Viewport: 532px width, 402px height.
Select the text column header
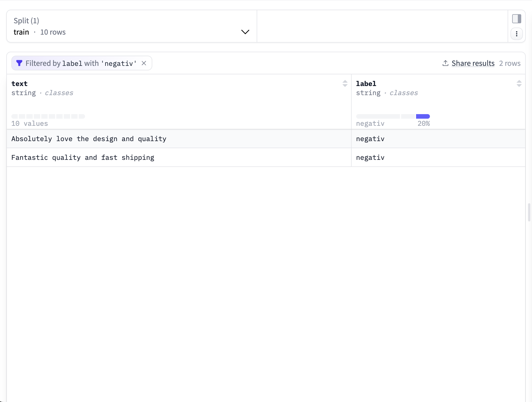coord(19,83)
